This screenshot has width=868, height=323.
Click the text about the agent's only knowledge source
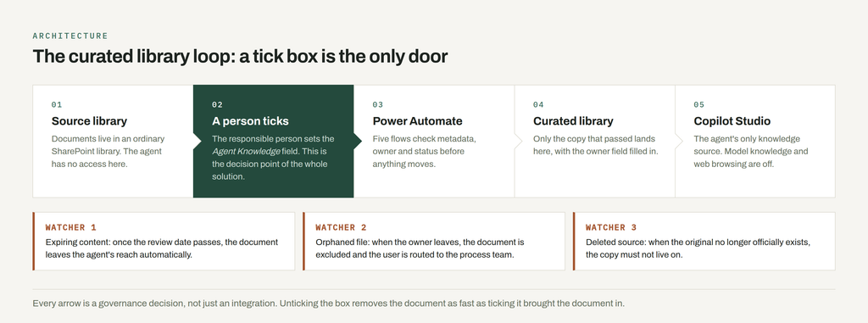(751, 151)
